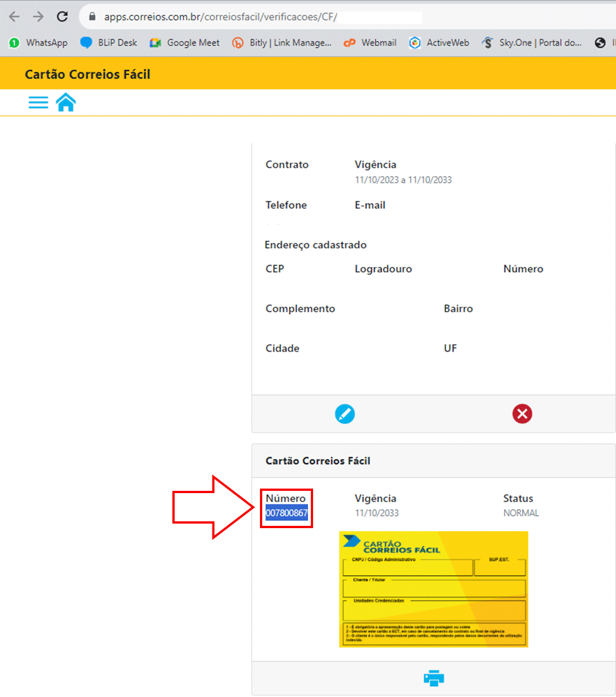Click the contract date range 11/10/2023 a 11/10/2033
This screenshot has width=616, height=697.
(403, 180)
